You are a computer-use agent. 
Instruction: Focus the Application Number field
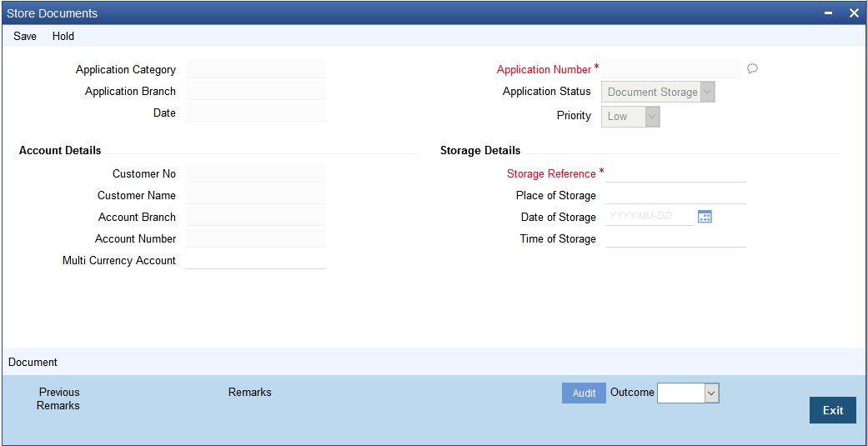(671, 69)
